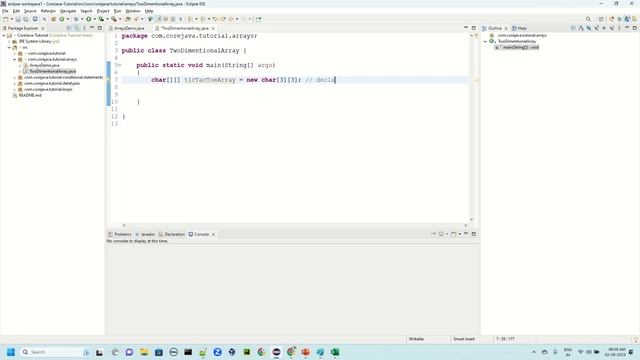Click the Open Perspective icon
The height and width of the screenshot is (360, 640).
pyautogui.click(x=601, y=19)
